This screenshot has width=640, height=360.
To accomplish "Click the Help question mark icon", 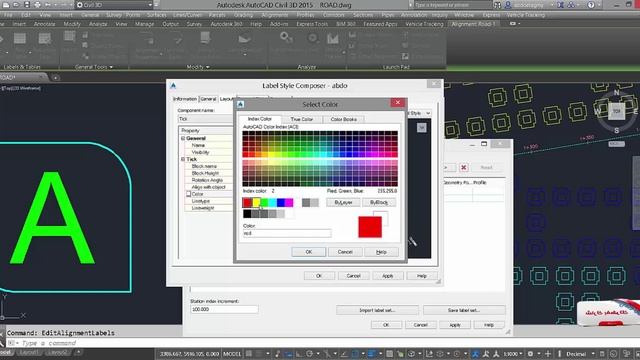I will 591,5.
